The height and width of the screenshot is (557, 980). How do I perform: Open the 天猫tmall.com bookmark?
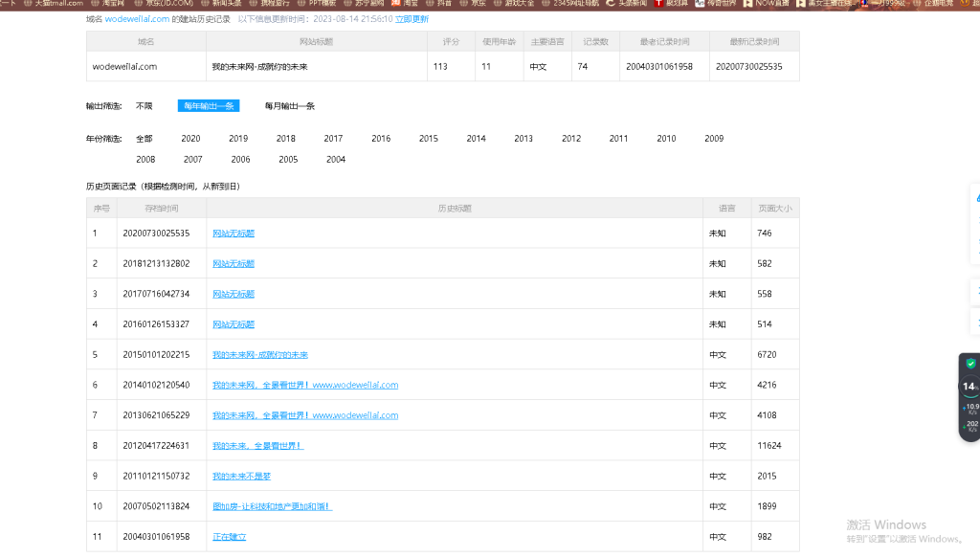click(x=54, y=3)
